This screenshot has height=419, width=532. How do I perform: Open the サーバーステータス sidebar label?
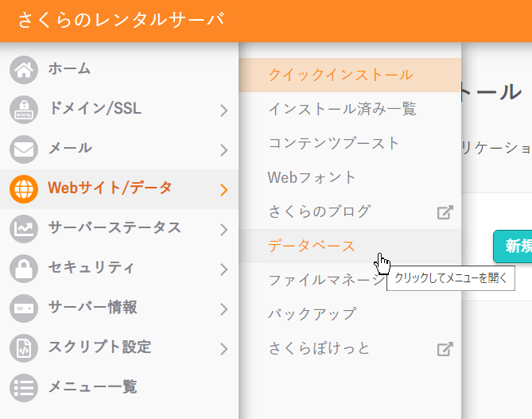pyautogui.click(x=115, y=227)
